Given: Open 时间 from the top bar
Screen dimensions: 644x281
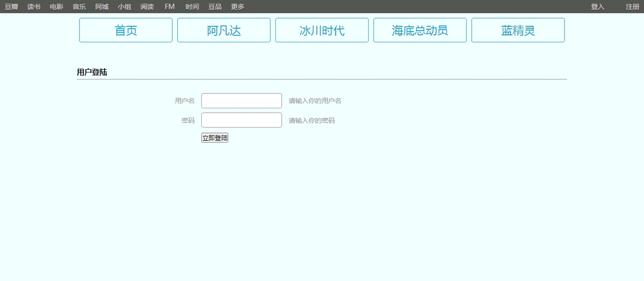Looking at the screenshot, I should [192, 6].
